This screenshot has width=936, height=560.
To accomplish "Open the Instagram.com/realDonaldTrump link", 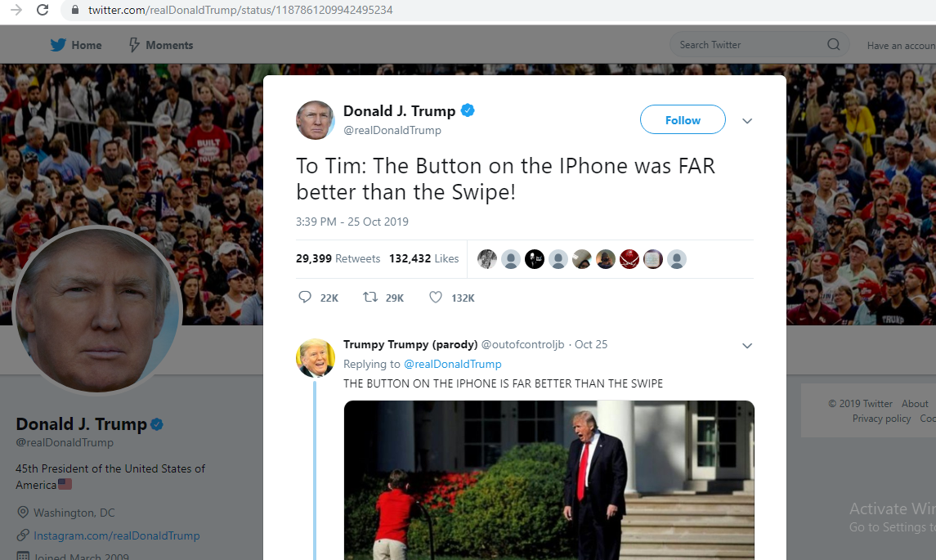I will coord(116,535).
